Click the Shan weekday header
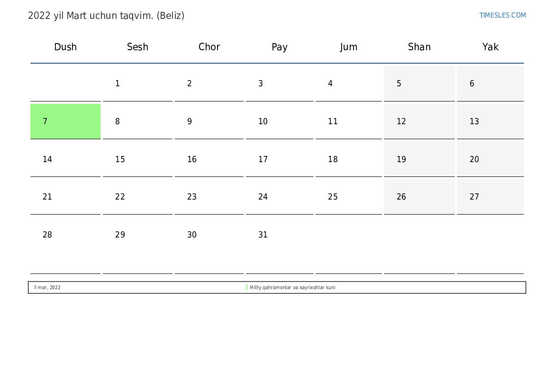554x392 pixels. pyautogui.click(x=419, y=47)
